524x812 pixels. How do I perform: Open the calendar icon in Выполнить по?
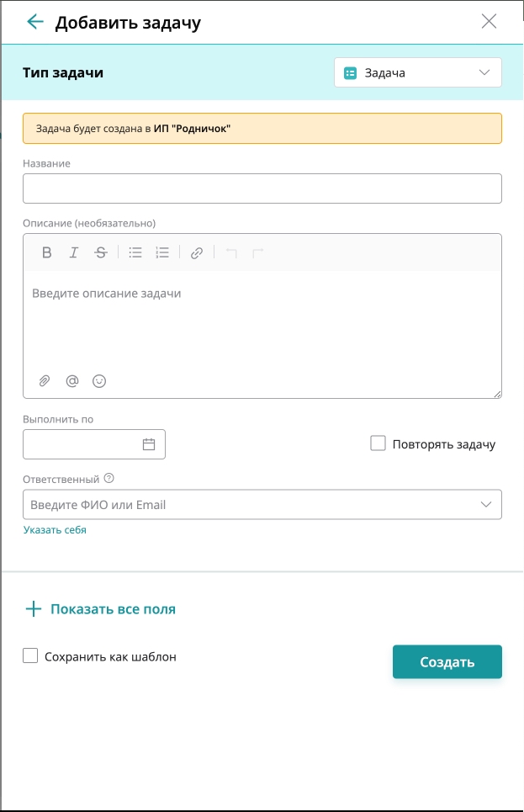click(x=149, y=444)
